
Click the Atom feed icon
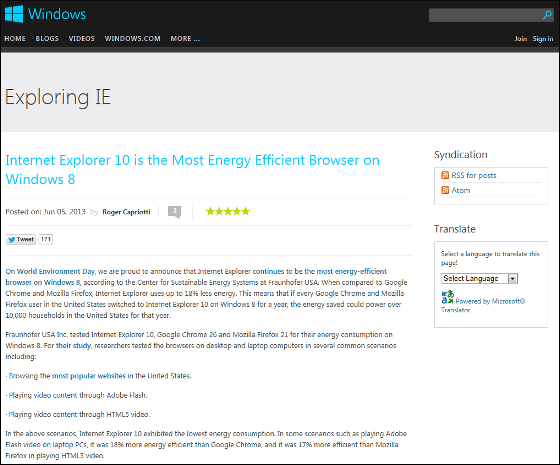click(x=445, y=190)
